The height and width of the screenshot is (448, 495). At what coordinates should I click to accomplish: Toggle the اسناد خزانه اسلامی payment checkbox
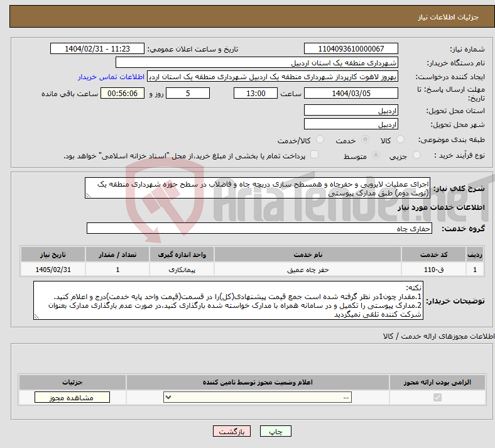tap(315, 155)
